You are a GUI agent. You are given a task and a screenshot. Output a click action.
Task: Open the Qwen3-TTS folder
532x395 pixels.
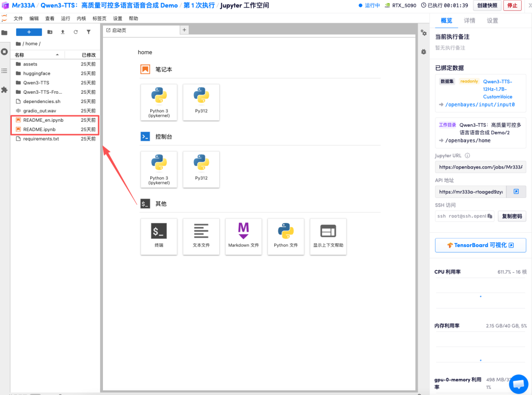(55, 82)
